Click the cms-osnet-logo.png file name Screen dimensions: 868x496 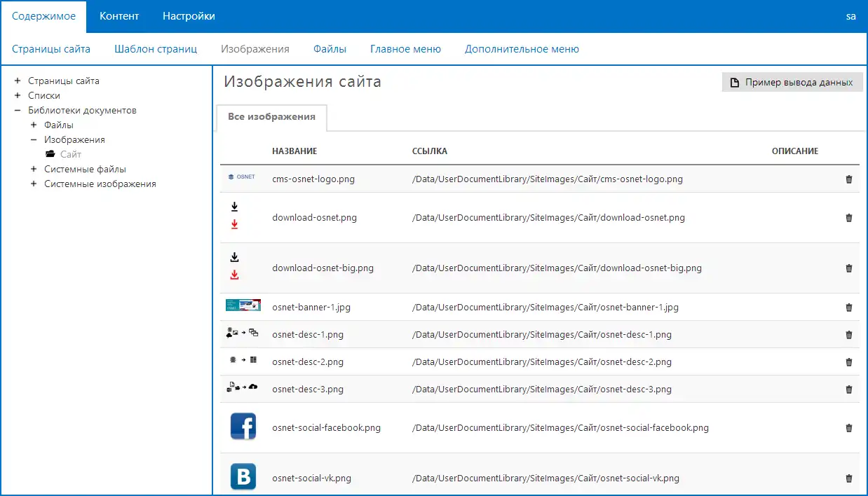[313, 179]
